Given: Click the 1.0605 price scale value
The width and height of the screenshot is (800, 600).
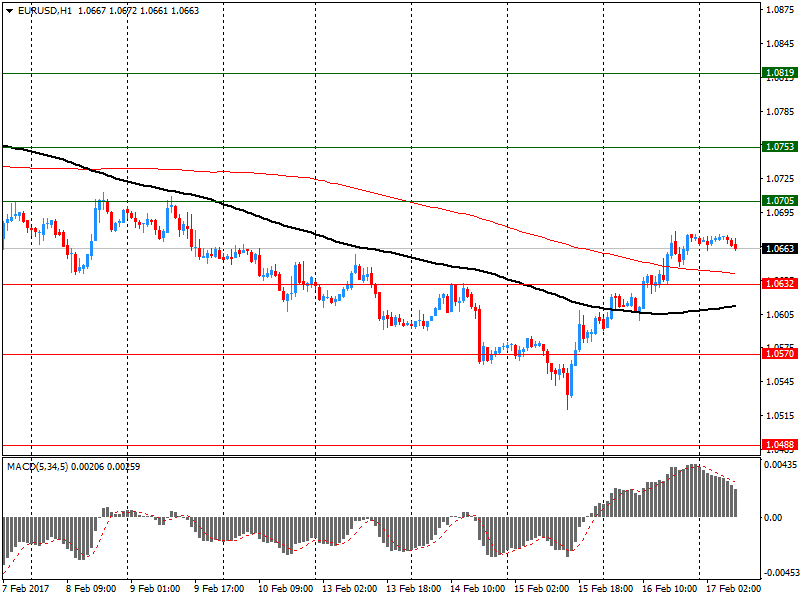Looking at the screenshot, I should pos(781,314).
